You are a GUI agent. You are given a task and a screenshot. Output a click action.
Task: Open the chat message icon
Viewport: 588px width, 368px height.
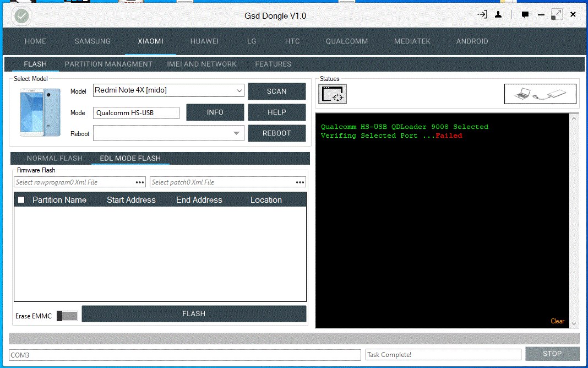pyautogui.click(x=525, y=15)
